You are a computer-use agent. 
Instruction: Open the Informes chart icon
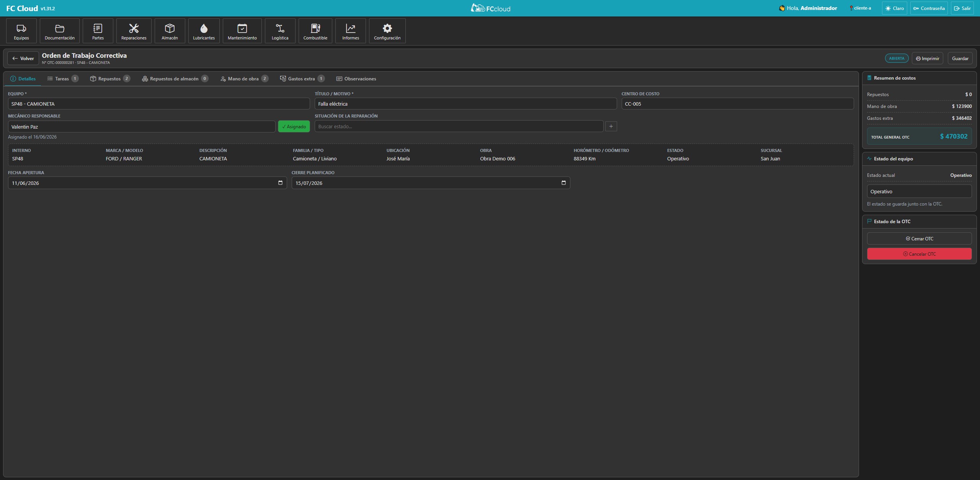click(350, 31)
